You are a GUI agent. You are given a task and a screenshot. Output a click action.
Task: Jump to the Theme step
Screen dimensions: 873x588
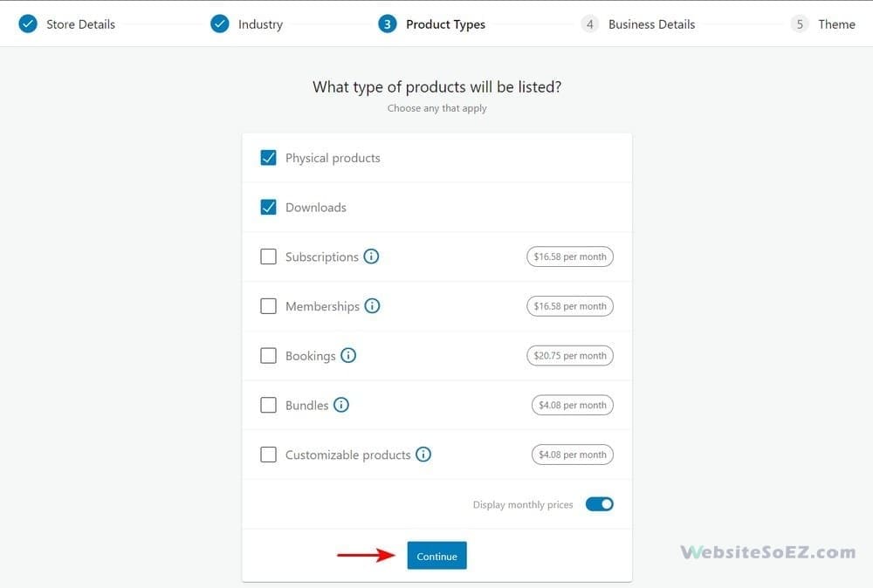(x=836, y=24)
